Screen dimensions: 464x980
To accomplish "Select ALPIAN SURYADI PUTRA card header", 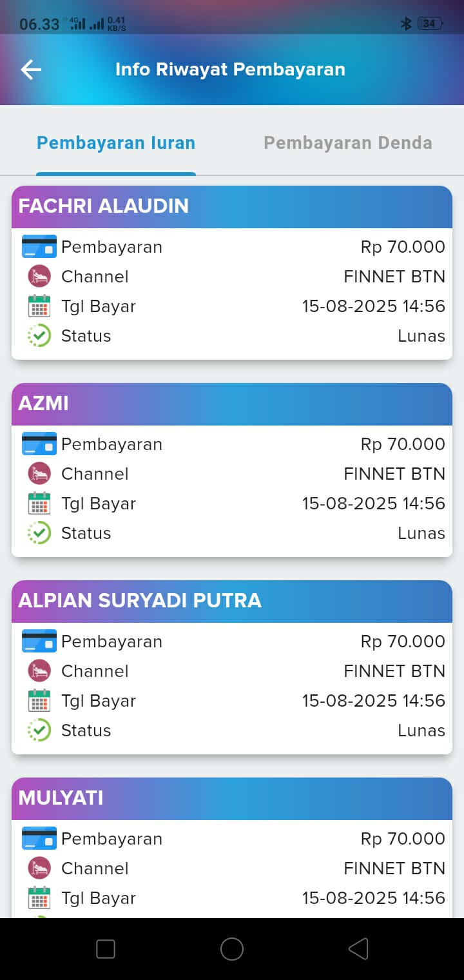I will pos(232,601).
